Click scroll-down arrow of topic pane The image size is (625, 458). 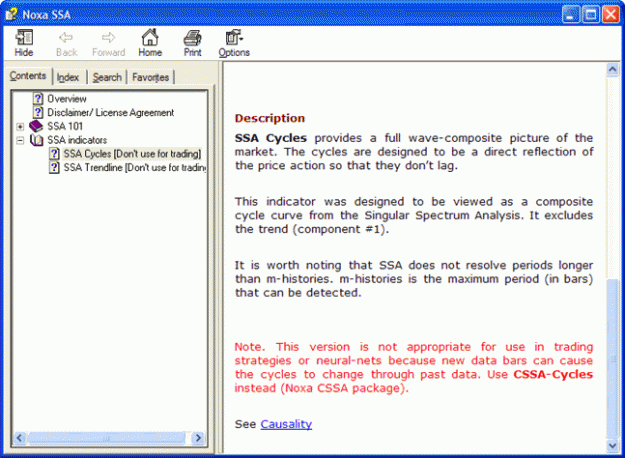coord(612,446)
